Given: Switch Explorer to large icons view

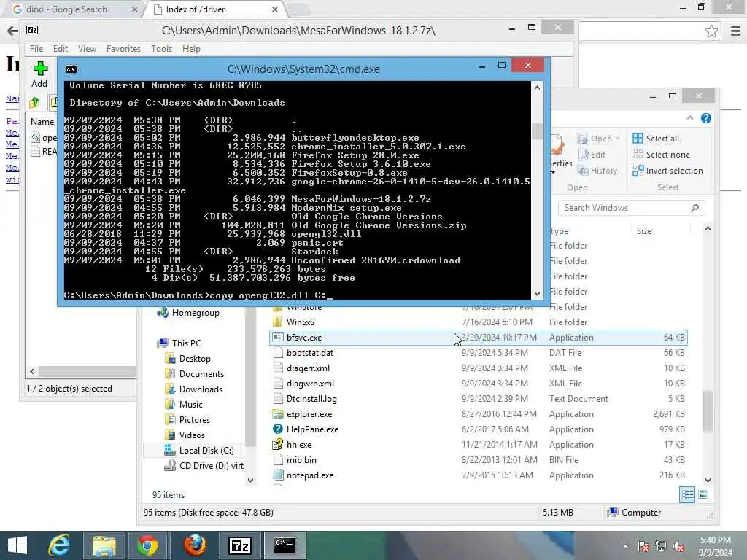Looking at the screenshot, I should (703, 495).
